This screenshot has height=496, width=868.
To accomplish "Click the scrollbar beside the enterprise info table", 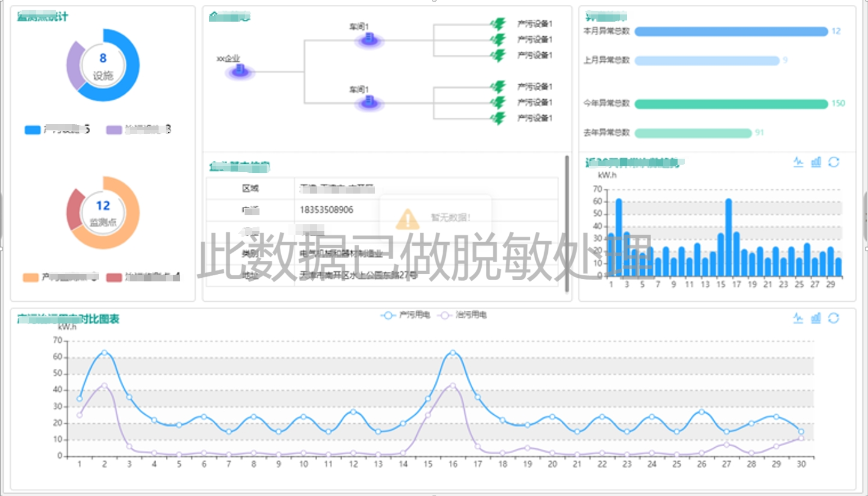I will tap(566, 224).
